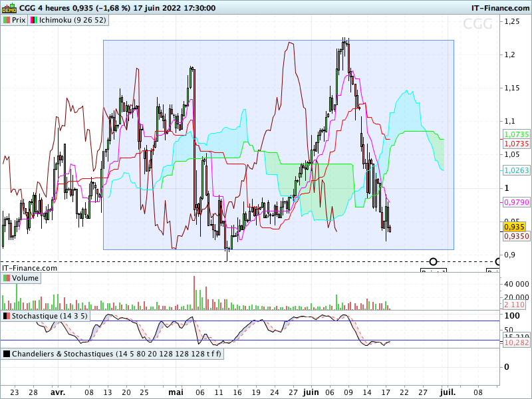
Task: Click the cyan 1,0263 price label
Action: 517,170
